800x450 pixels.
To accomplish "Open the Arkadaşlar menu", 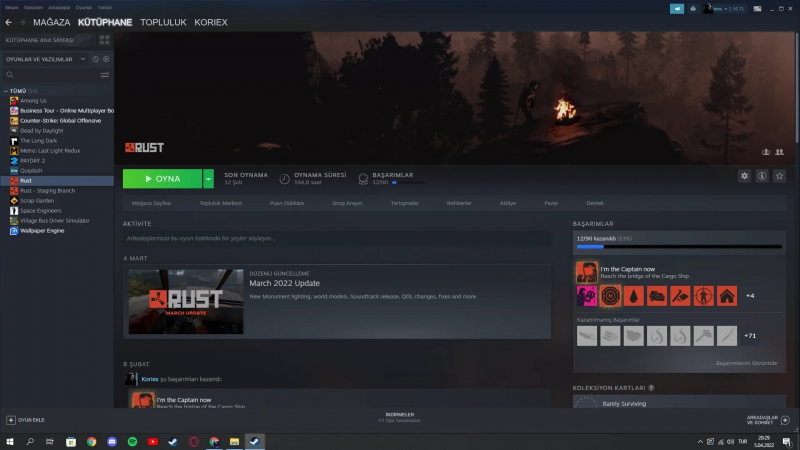I will (59, 8).
